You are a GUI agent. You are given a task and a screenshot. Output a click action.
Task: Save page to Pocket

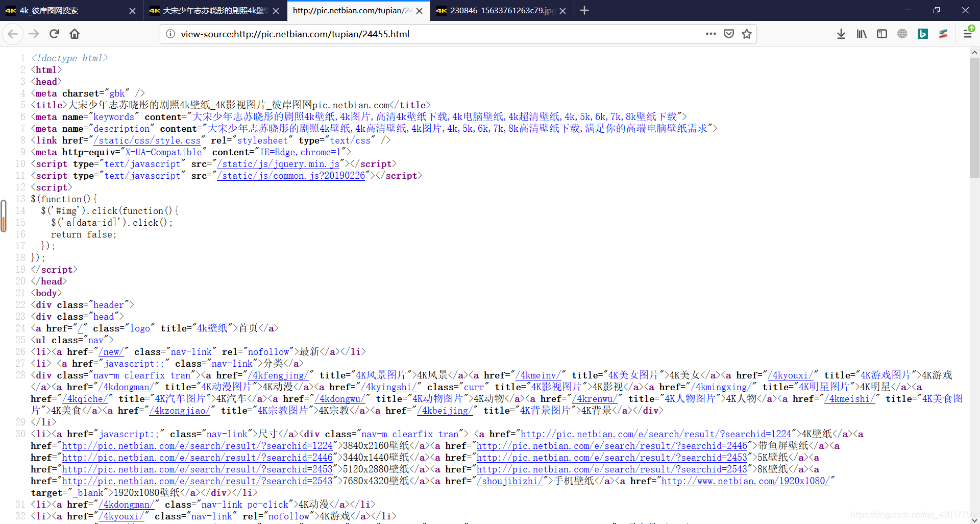(x=729, y=34)
